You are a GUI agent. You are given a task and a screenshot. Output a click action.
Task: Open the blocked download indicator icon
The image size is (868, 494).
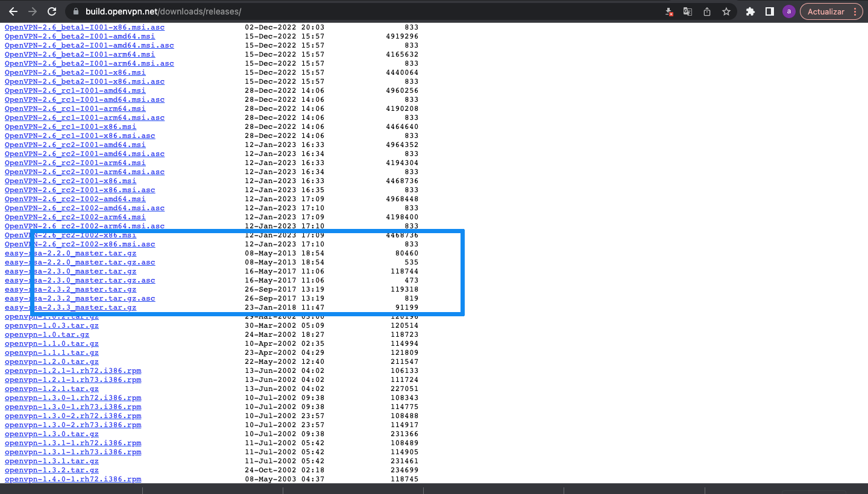pos(669,11)
